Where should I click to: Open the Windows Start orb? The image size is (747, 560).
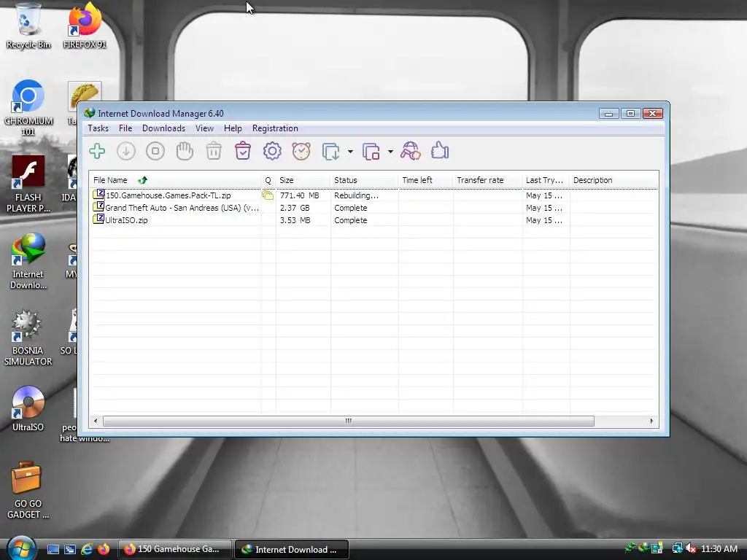coord(21,548)
